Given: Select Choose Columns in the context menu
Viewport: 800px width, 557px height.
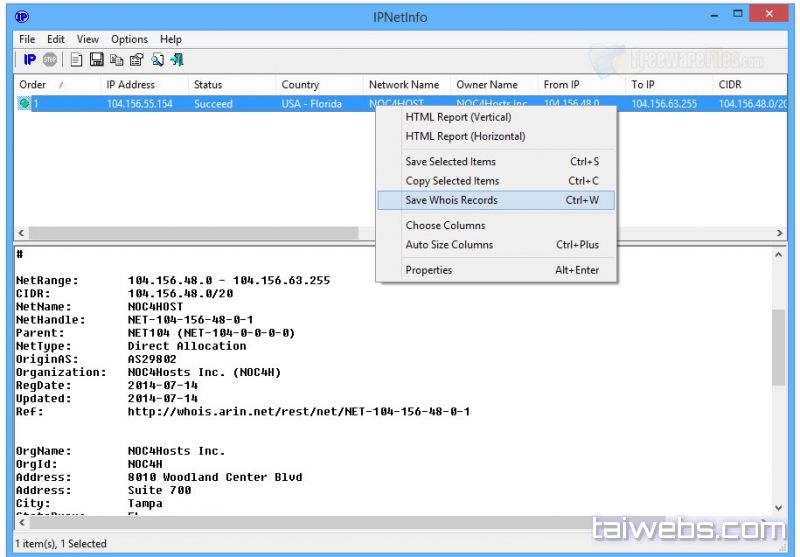Looking at the screenshot, I should pyautogui.click(x=445, y=225).
